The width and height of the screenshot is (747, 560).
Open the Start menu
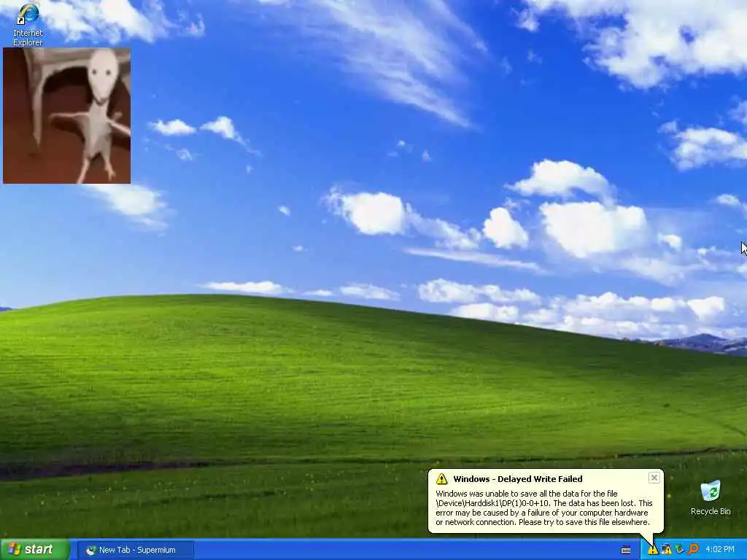pos(35,550)
